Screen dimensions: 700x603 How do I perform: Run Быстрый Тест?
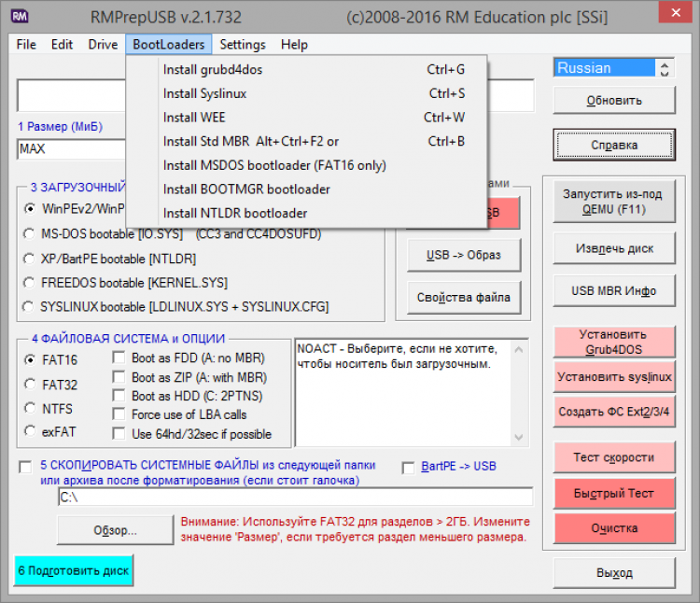[x=614, y=493]
